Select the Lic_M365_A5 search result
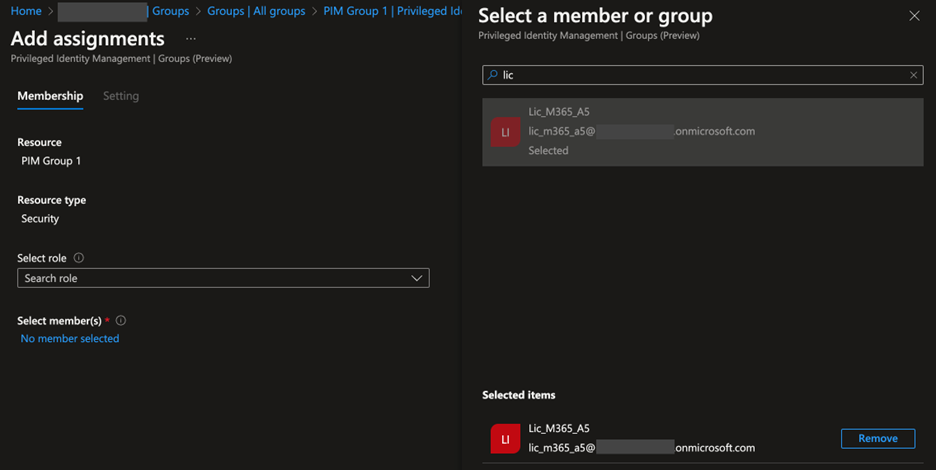This screenshot has width=936, height=470. coord(703,132)
